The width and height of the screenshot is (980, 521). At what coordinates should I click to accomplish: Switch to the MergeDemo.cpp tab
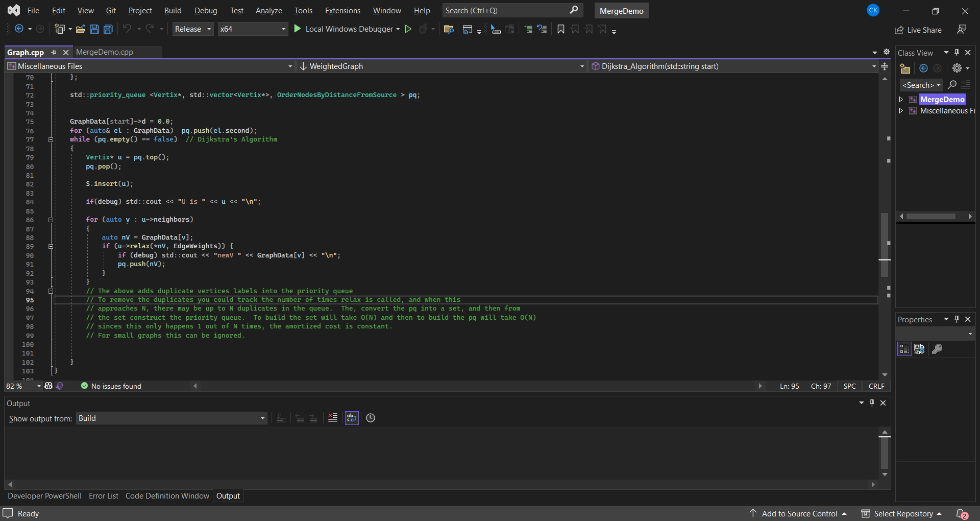105,52
